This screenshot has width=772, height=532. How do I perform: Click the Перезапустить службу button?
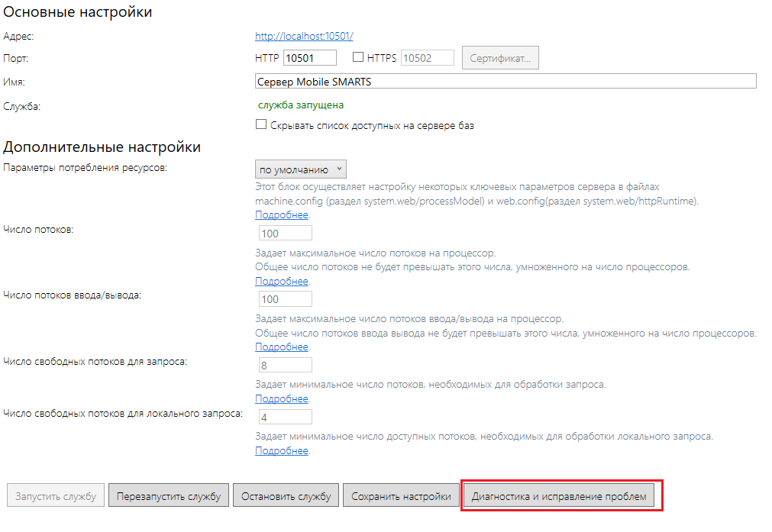[x=169, y=495]
